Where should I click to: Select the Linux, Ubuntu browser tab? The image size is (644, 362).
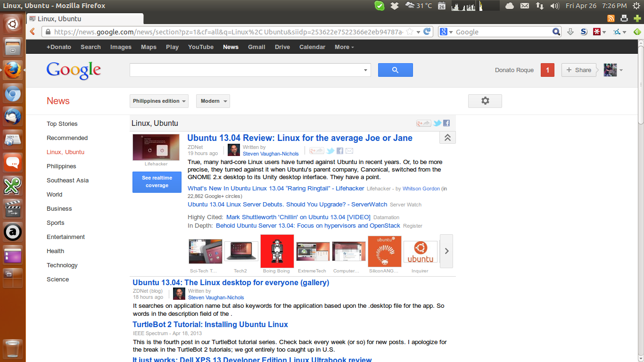85,19
